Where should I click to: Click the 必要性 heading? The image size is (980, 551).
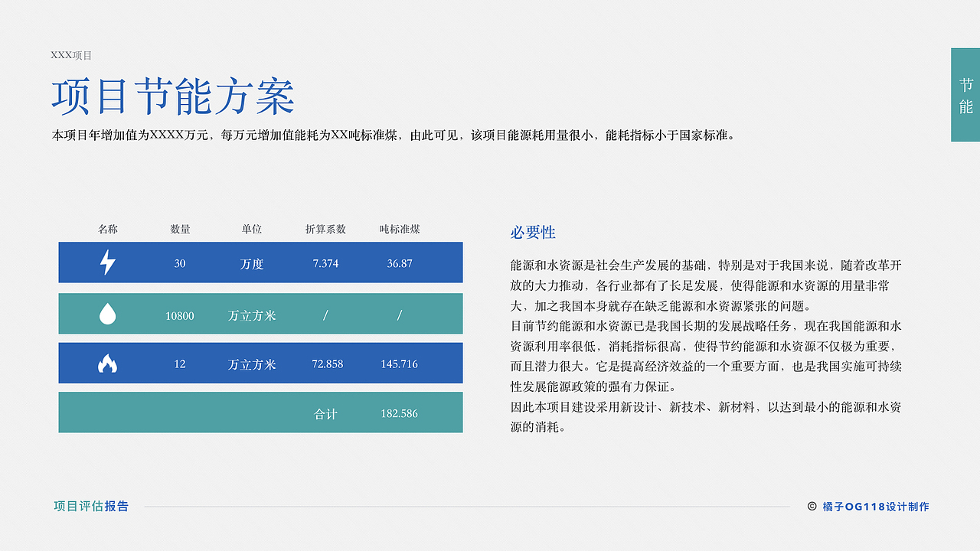533,233
